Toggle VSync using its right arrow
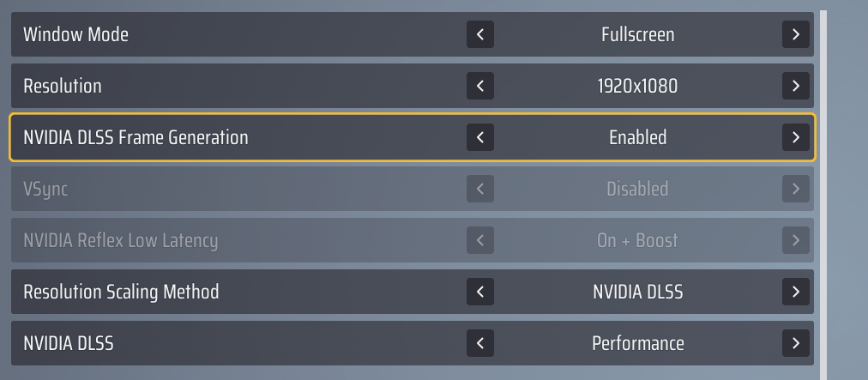The height and width of the screenshot is (380, 868). coord(796,189)
